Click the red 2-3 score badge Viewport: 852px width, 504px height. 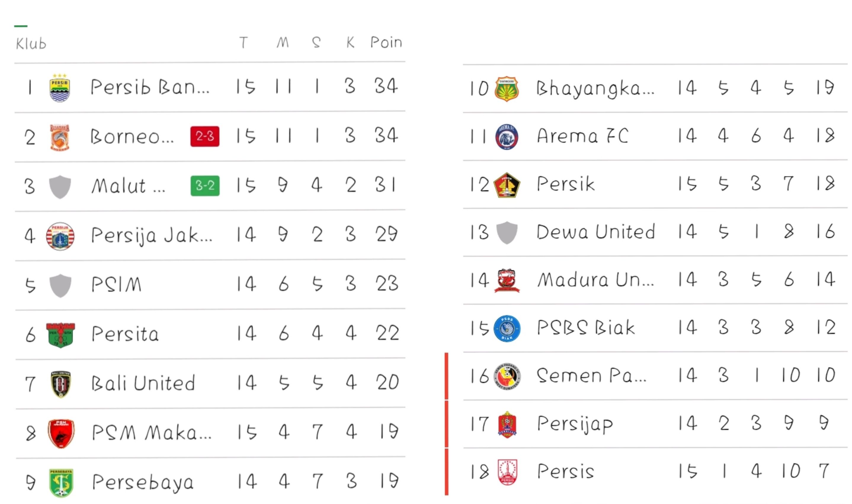pyautogui.click(x=205, y=137)
